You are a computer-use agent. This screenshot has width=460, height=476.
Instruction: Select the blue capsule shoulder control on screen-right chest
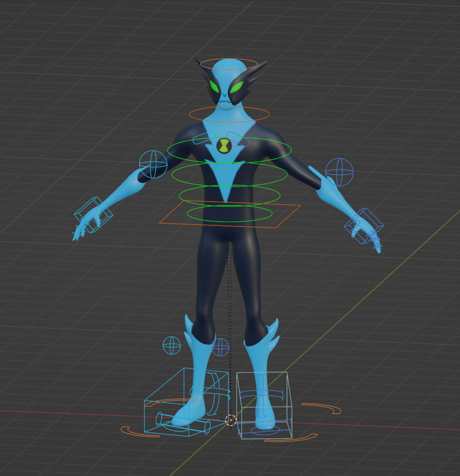[x=238, y=139]
